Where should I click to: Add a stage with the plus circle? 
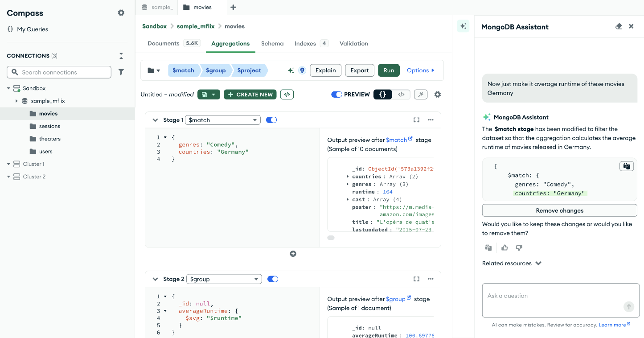tap(293, 254)
